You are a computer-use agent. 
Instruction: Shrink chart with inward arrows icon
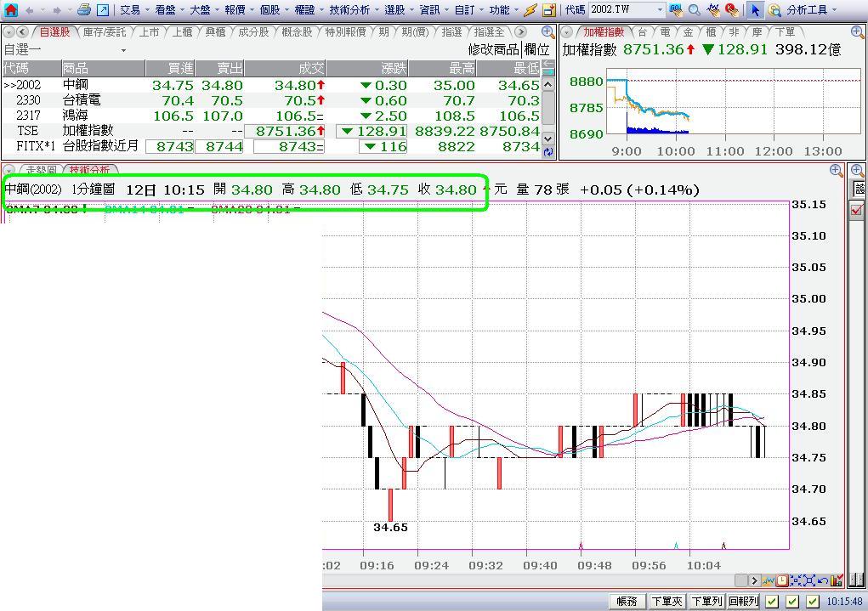click(796, 580)
